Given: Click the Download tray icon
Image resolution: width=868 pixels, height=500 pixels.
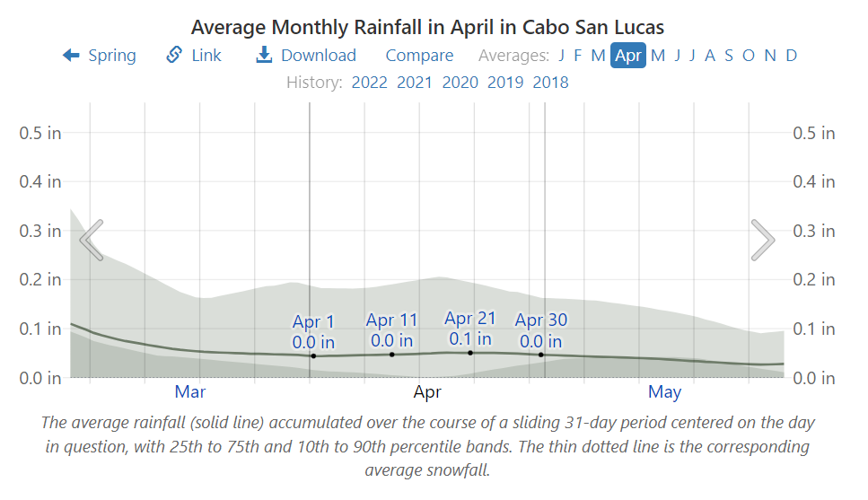Looking at the screenshot, I should pos(264,56).
